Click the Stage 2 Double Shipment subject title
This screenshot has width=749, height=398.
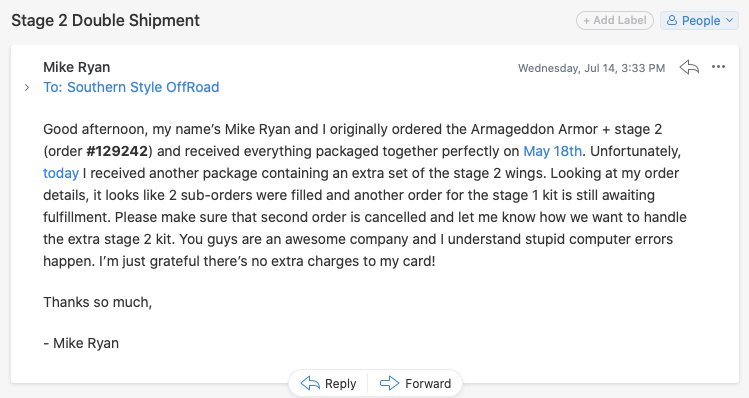coord(106,21)
